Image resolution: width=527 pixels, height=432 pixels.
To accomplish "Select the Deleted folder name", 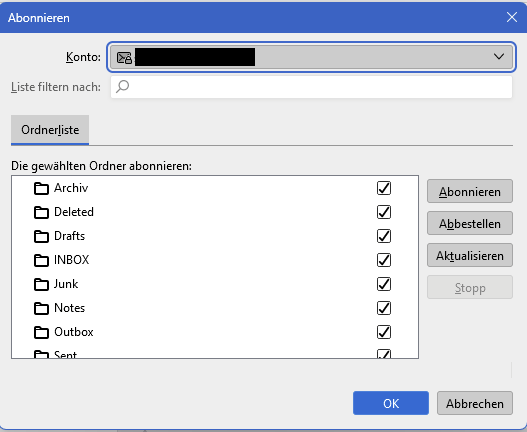I will [x=74, y=212].
